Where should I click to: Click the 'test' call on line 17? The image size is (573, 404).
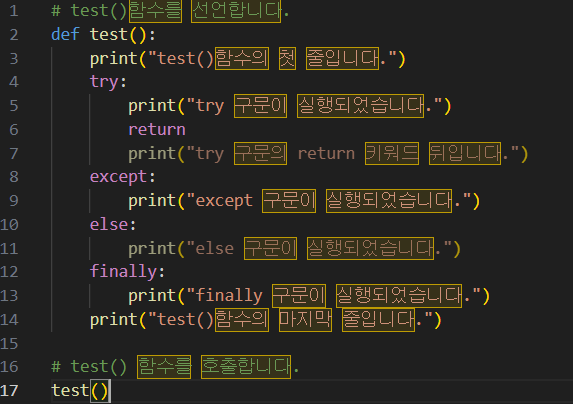[71, 390]
